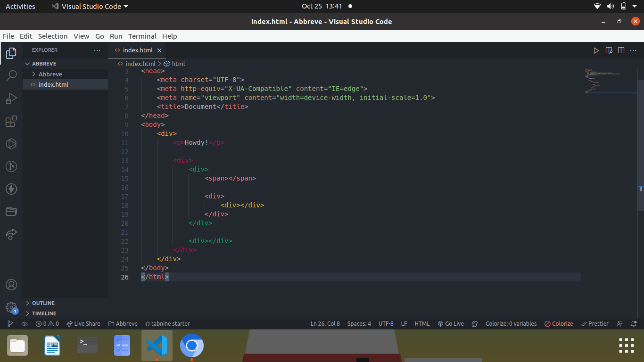This screenshot has height=362, width=644.
Task: Open the Terminal menu
Action: click(142, 36)
